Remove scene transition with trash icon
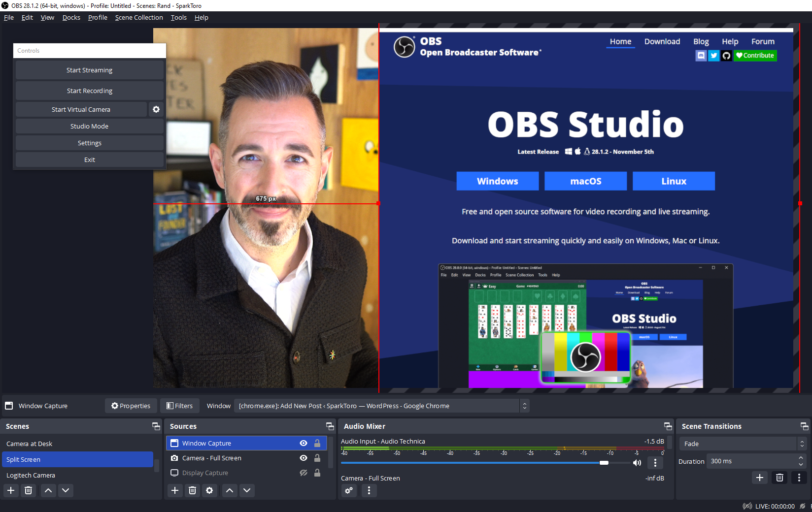 point(779,478)
